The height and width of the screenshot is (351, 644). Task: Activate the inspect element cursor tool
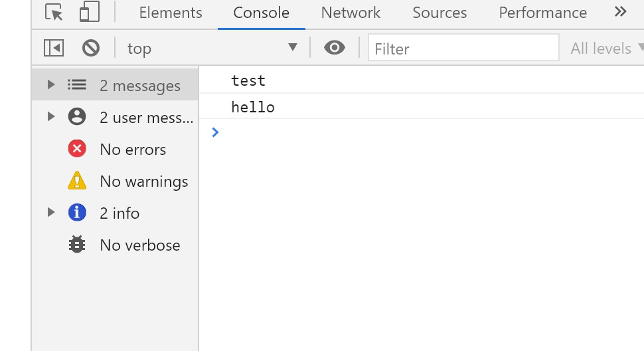[54, 13]
